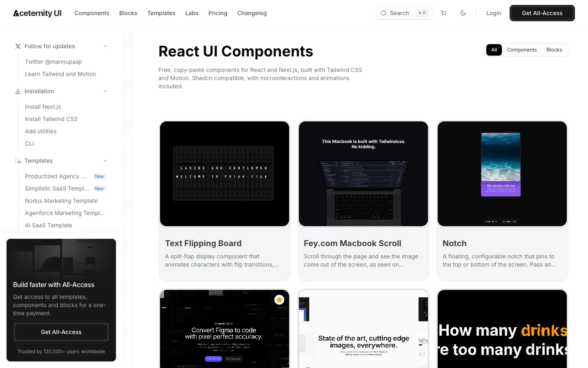
Task: Click the Templates section icon in sidebar
Action: 18,161
